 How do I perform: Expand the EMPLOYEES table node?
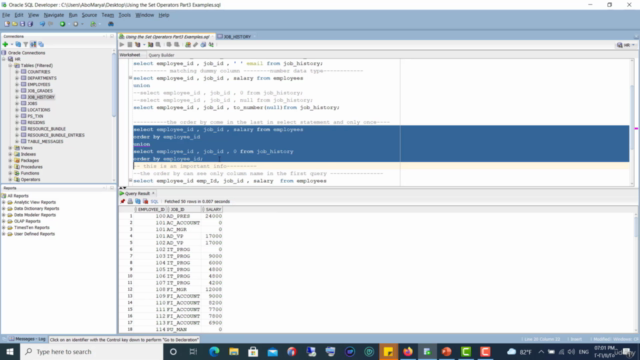(17, 84)
